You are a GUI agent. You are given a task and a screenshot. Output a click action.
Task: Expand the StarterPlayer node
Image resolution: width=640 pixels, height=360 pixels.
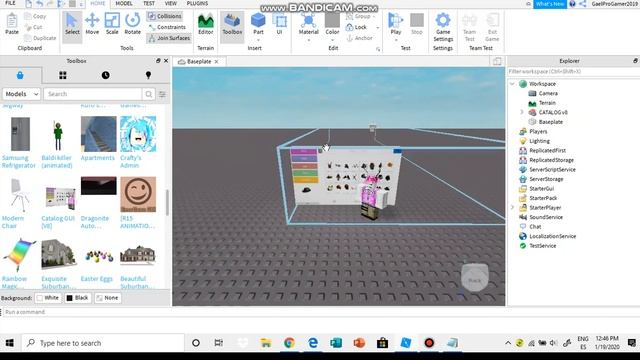(x=512, y=207)
